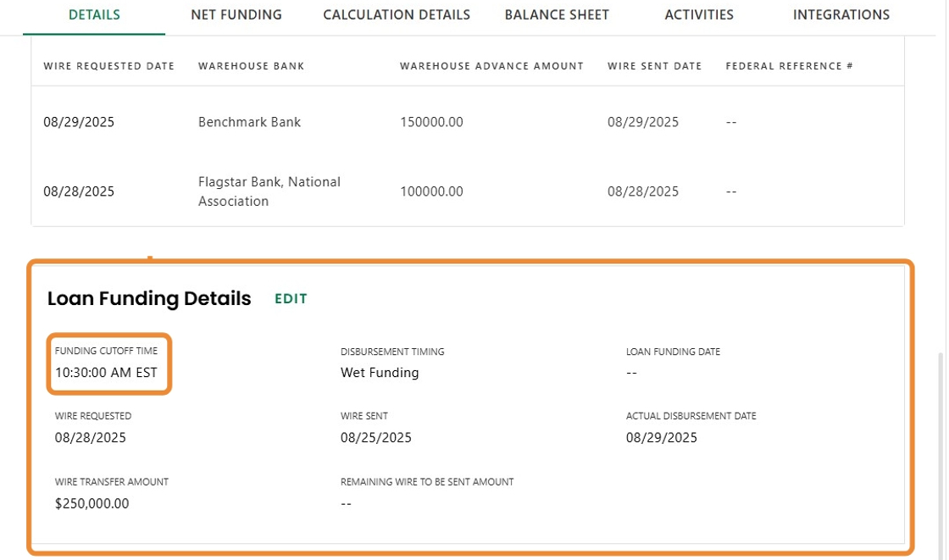Click the Warehouse Advance Amount column header

coord(491,66)
